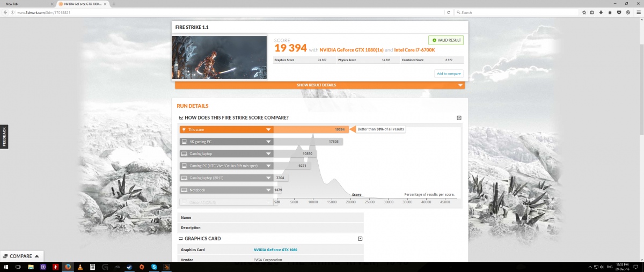644x272 pixels.
Task: Expand SHOW RESULT DETAILS bar
Action: point(320,85)
